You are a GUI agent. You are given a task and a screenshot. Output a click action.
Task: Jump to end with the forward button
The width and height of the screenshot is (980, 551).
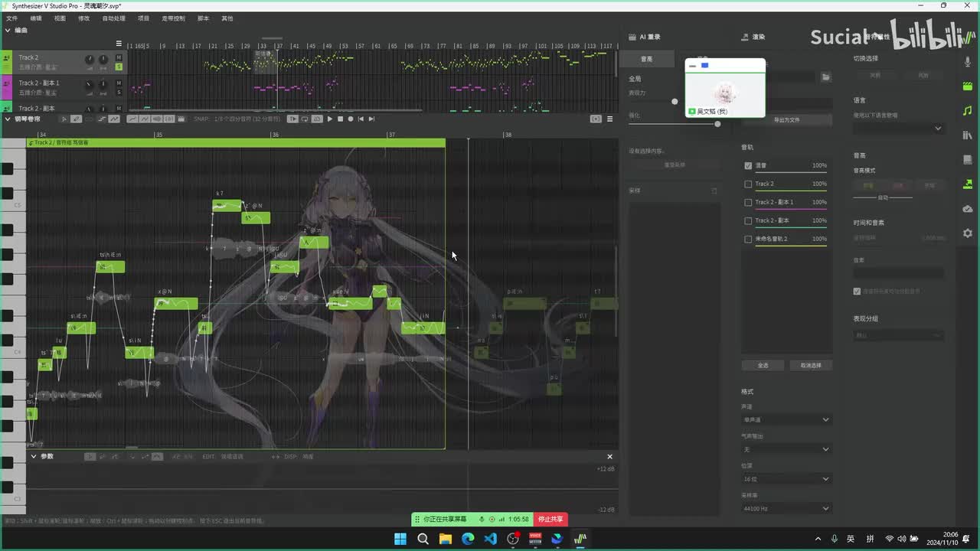(x=371, y=119)
